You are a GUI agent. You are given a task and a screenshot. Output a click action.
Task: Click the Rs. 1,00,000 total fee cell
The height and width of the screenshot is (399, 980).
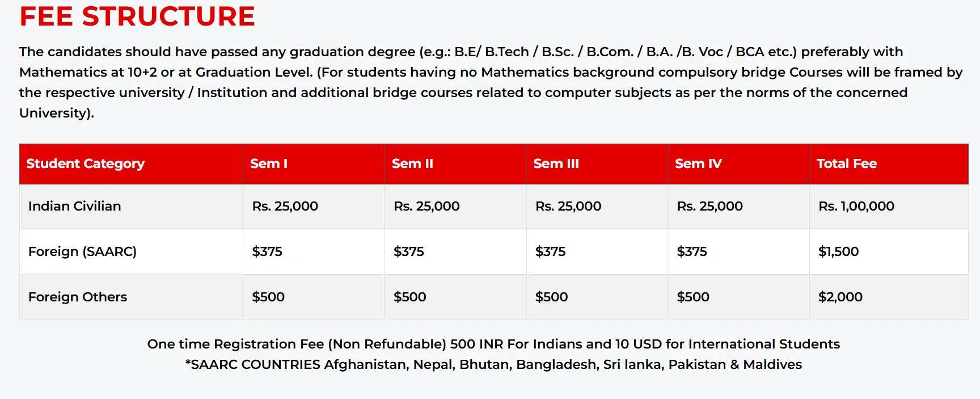pos(856,206)
